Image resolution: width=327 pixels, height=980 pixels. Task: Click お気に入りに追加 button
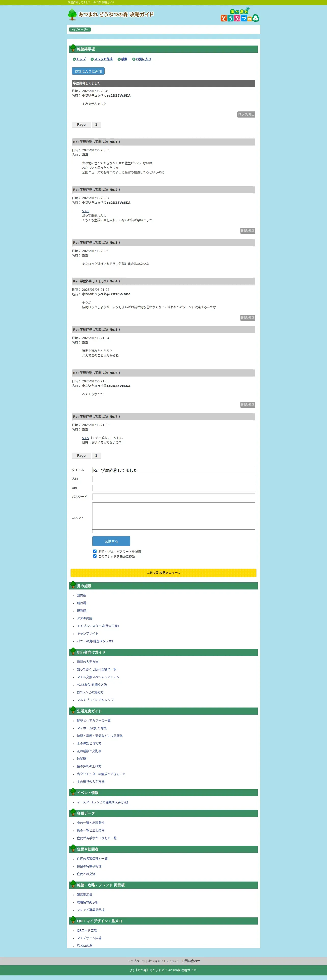pos(88,71)
